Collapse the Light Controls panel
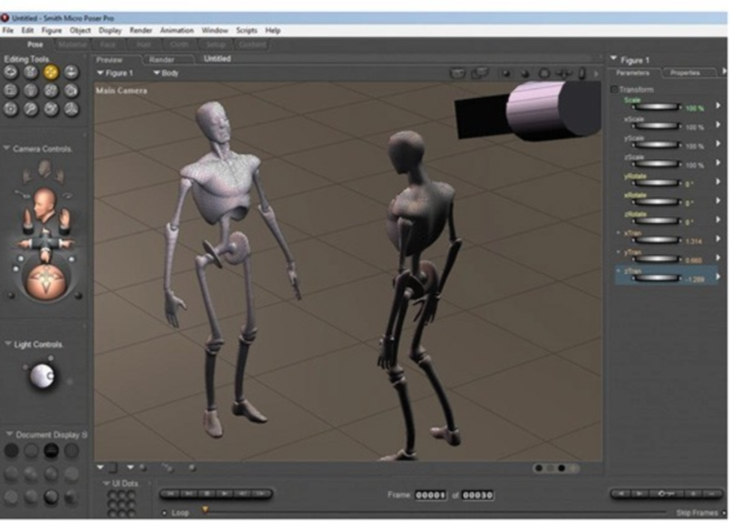The image size is (736, 523). [8, 344]
